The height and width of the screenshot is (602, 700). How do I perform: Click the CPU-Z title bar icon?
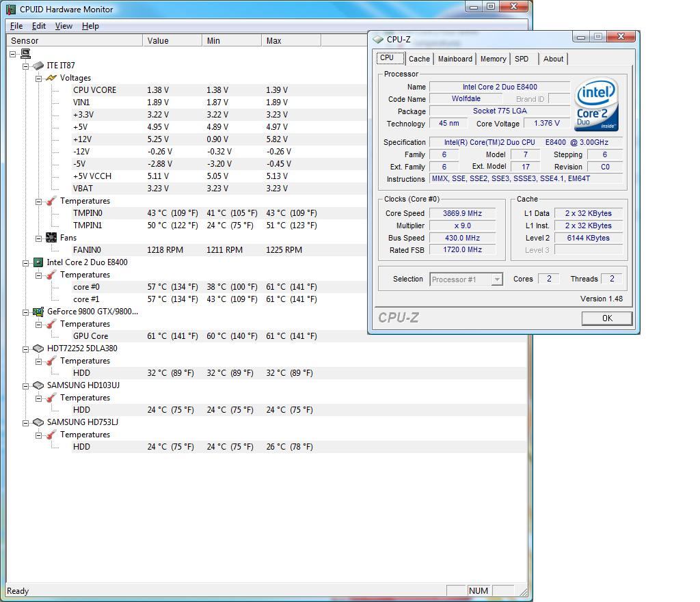[378, 39]
